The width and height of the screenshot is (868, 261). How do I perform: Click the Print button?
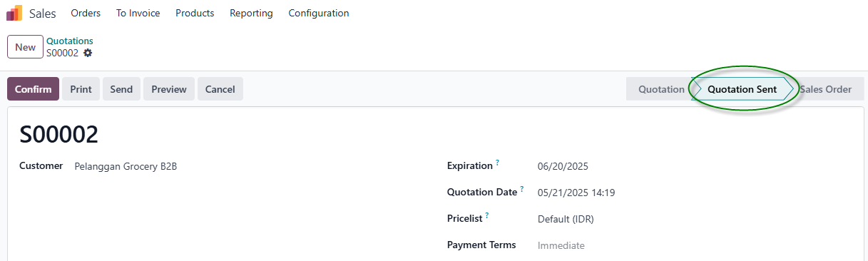click(x=81, y=89)
